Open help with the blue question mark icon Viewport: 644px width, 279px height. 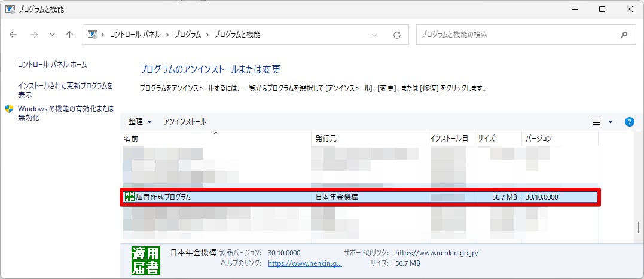point(629,122)
